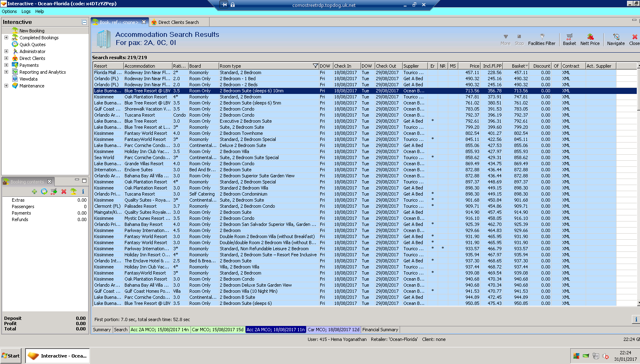
Task: Select the Tuscana Resort 2 Bedroom Condo row
Action: pos(365,115)
